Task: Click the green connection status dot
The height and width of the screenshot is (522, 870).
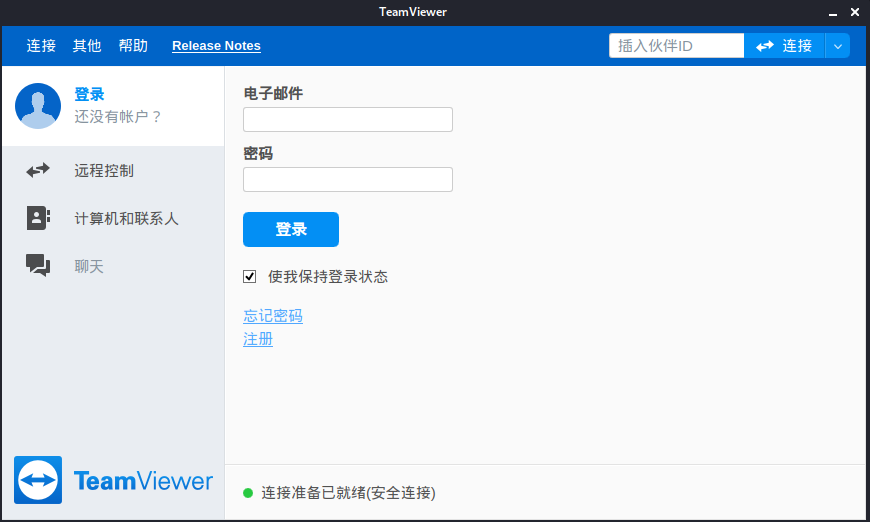Action: click(x=248, y=493)
